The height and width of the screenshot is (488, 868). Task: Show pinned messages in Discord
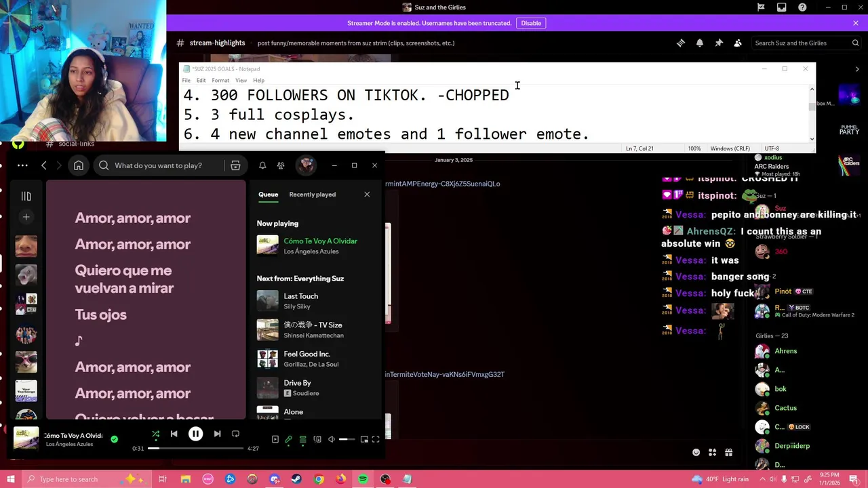[x=719, y=43]
